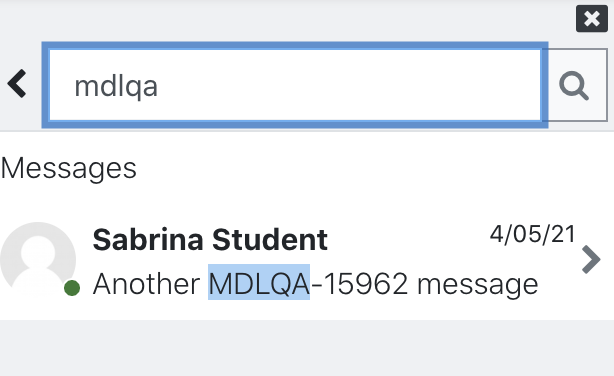614x376 pixels.
Task: Click the magnifying glass search icon
Action: [x=574, y=85]
